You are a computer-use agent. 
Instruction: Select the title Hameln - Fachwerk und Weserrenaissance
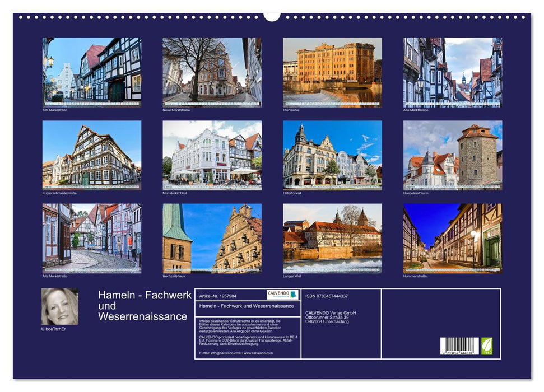click(x=141, y=305)
